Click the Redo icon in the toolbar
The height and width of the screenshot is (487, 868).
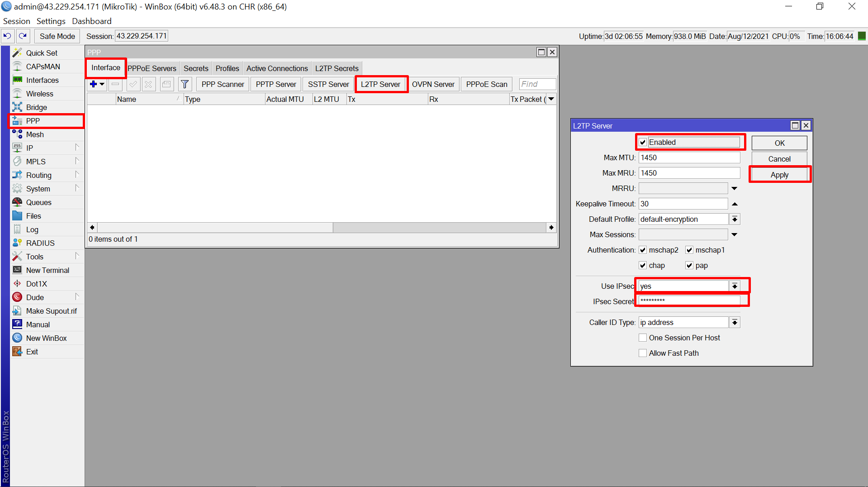pos(23,36)
